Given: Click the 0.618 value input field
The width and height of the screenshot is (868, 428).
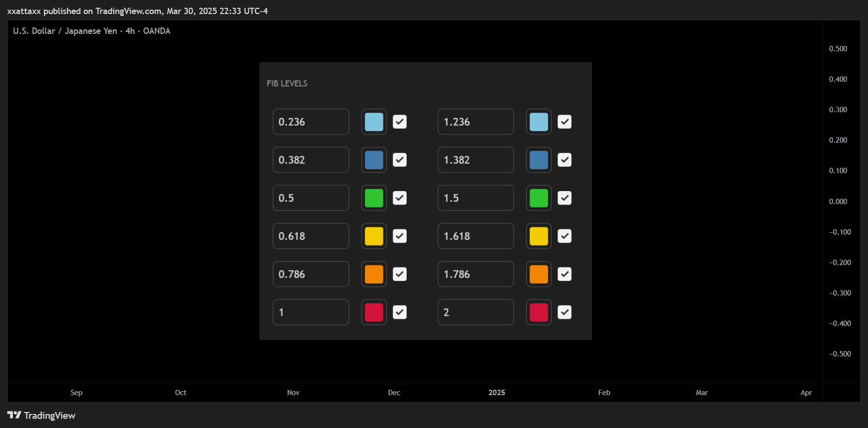Looking at the screenshot, I should (311, 236).
